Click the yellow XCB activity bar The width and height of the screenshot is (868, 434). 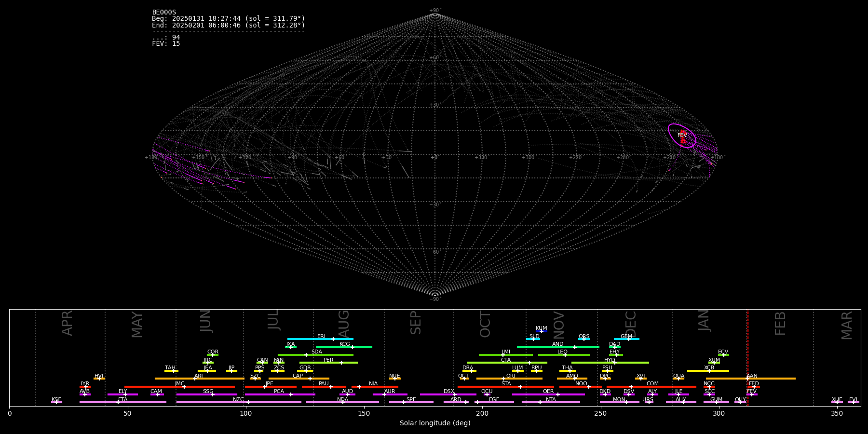coord(708,371)
